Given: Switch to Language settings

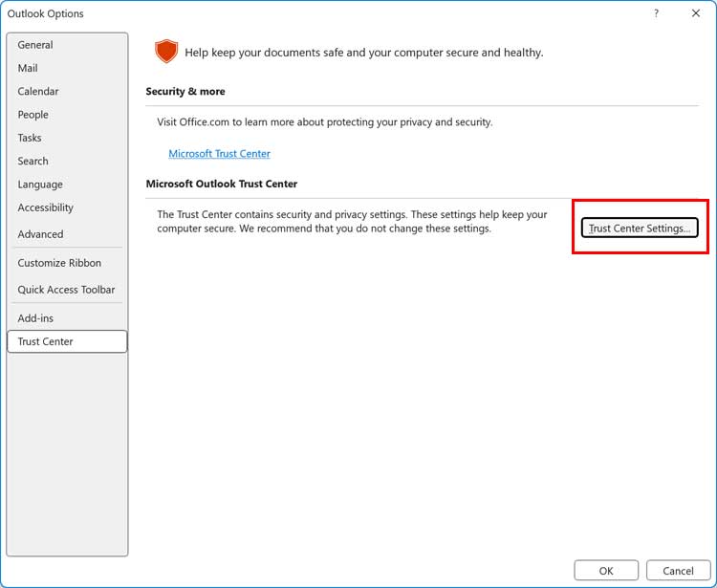Looking at the screenshot, I should click(x=67, y=185).
